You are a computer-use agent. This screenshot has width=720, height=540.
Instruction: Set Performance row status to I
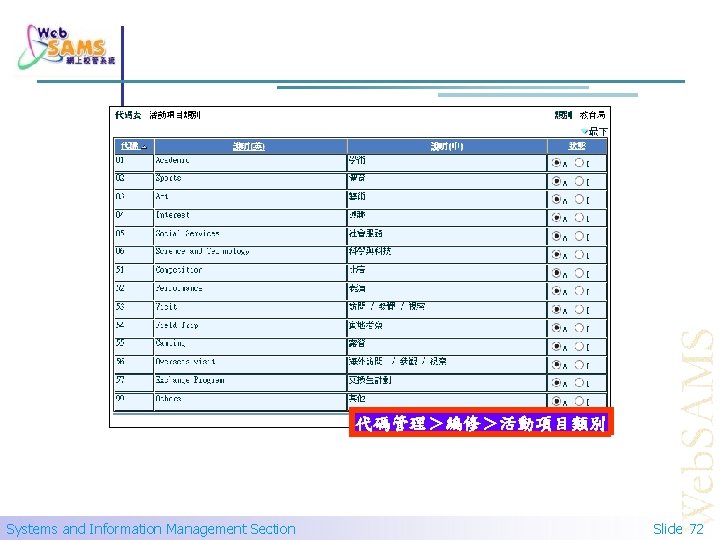tap(579, 291)
